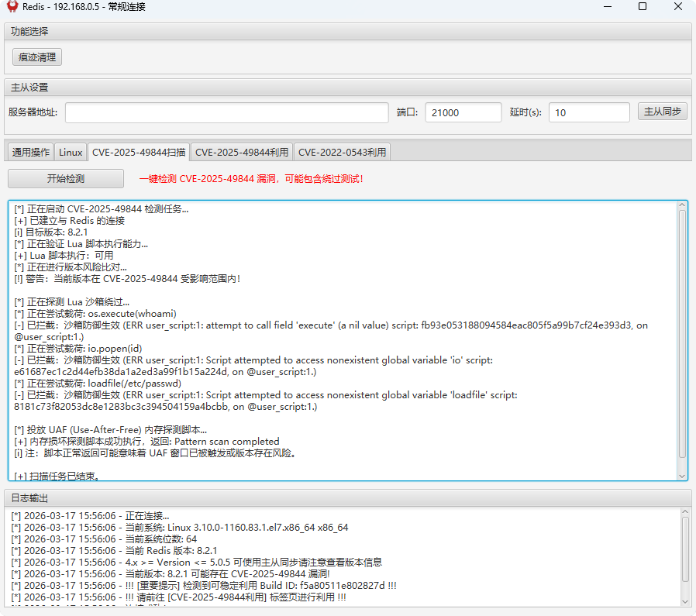Click red hint '一键检测 CVE-2025-49844 漏洞' text

252,179
